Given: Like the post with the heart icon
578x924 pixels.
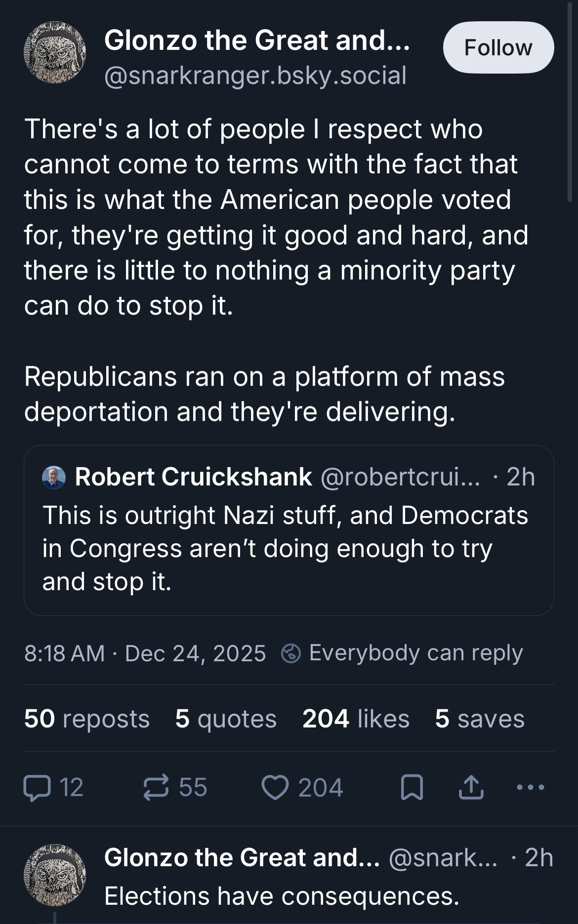Looking at the screenshot, I should click(x=275, y=788).
